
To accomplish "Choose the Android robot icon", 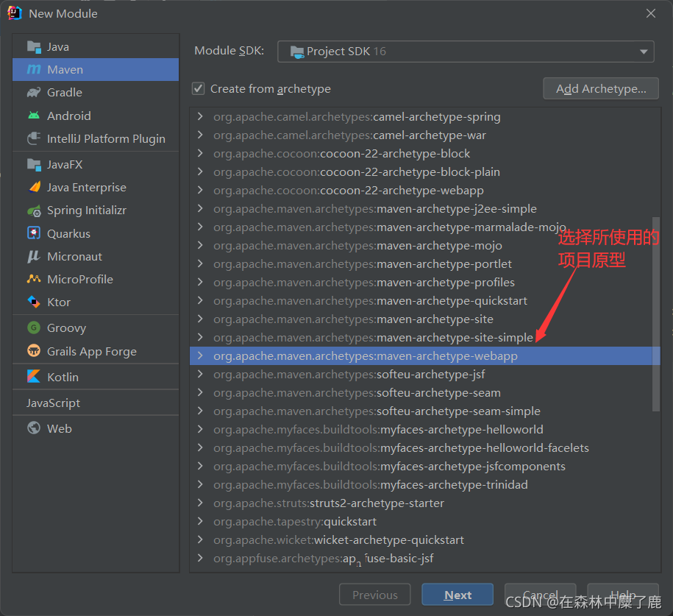I will tap(34, 116).
